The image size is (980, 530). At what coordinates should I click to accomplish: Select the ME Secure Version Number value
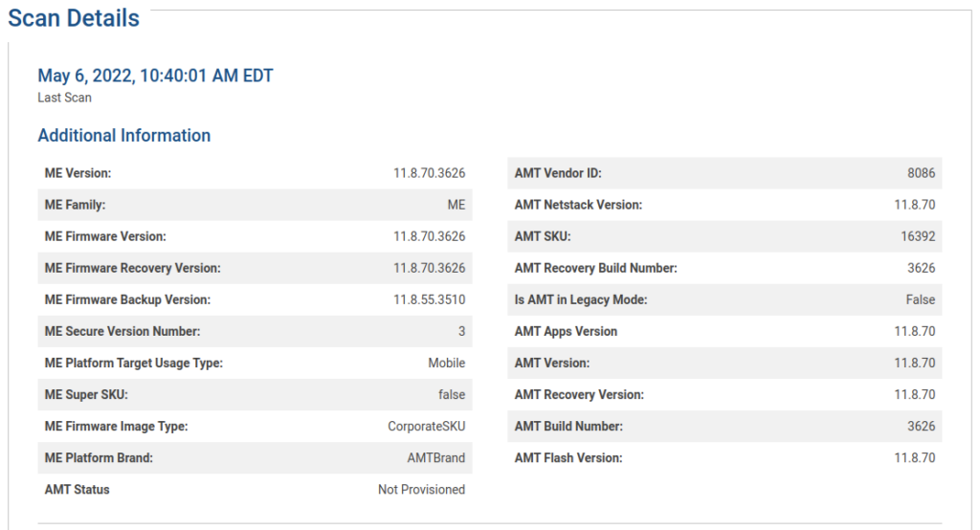click(461, 331)
